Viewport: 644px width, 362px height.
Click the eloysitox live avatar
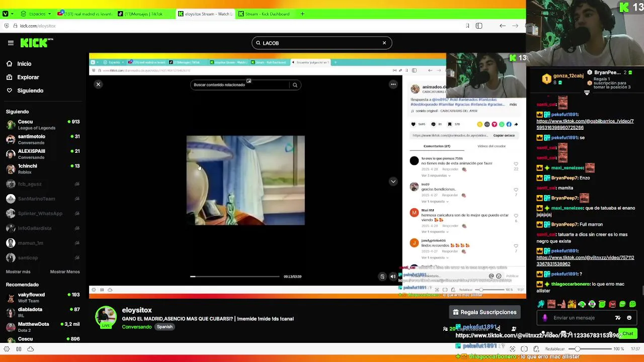tap(106, 318)
